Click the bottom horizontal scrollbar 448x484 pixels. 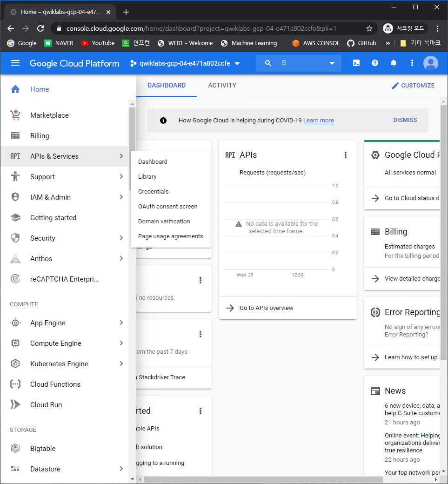pos(263,479)
